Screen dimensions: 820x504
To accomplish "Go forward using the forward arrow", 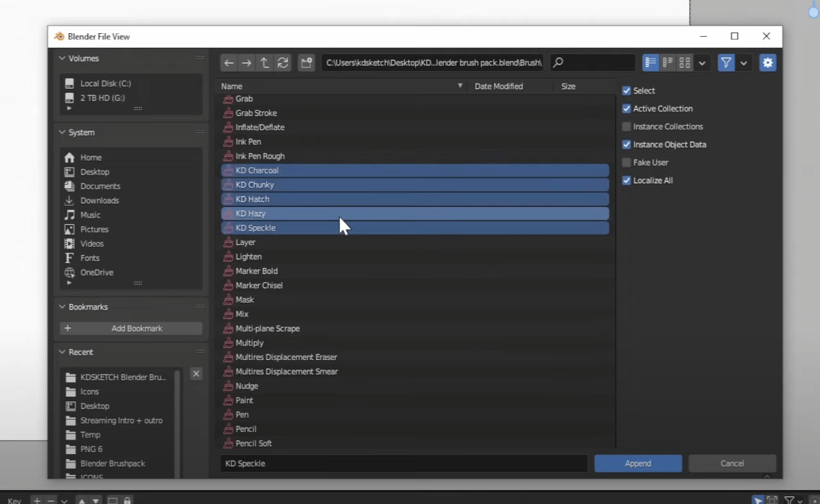I will coord(247,63).
